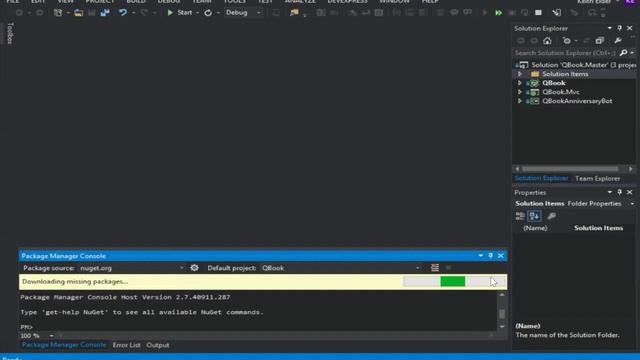Switch to the Team Explorer tab
This screenshot has height=360, width=640.
pyautogui.click(x=598, y=178)
